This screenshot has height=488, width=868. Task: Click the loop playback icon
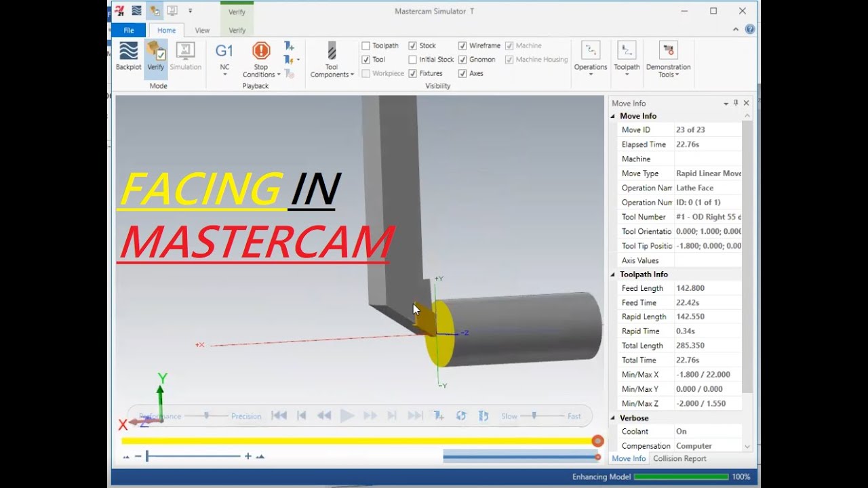click(x=461, y=416)
